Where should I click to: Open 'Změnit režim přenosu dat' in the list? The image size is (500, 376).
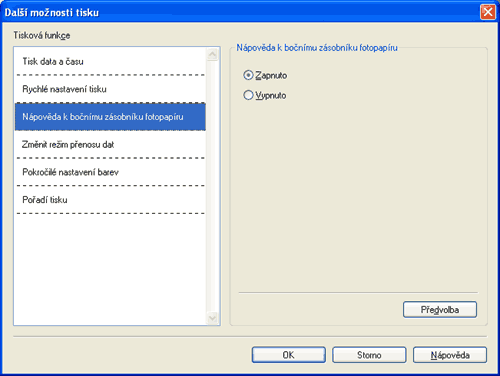point(110,144)
